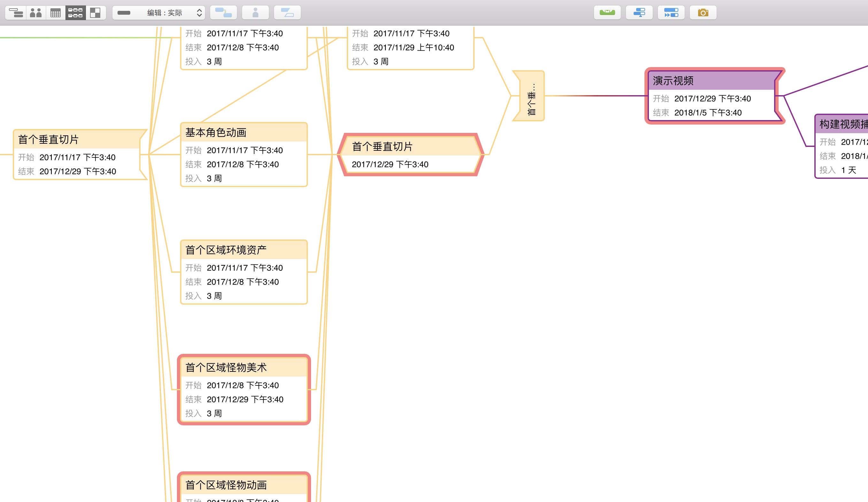Viewport: 868px width, 502px height.
Task: Click the green level resources button
Action: pyautogui.click(x=607, y=13)
